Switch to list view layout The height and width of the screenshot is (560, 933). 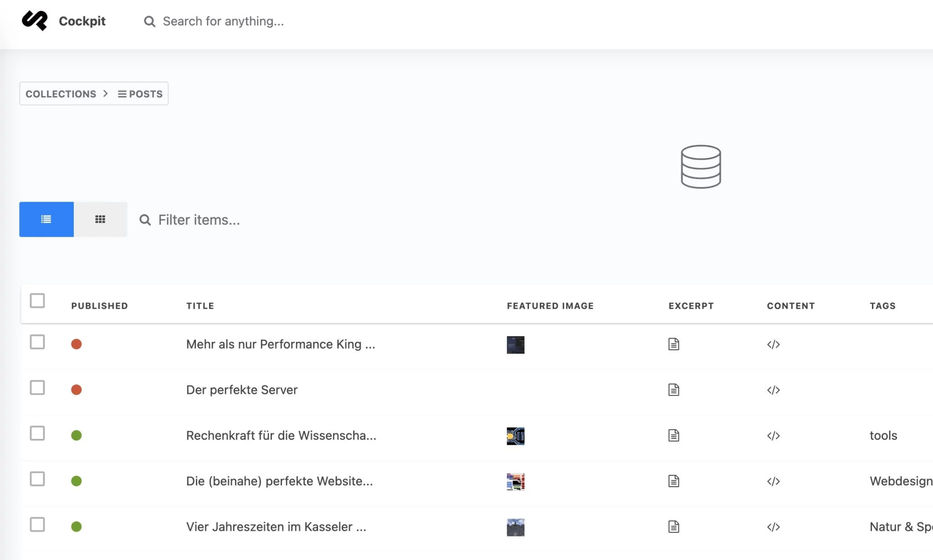point(46,219)
